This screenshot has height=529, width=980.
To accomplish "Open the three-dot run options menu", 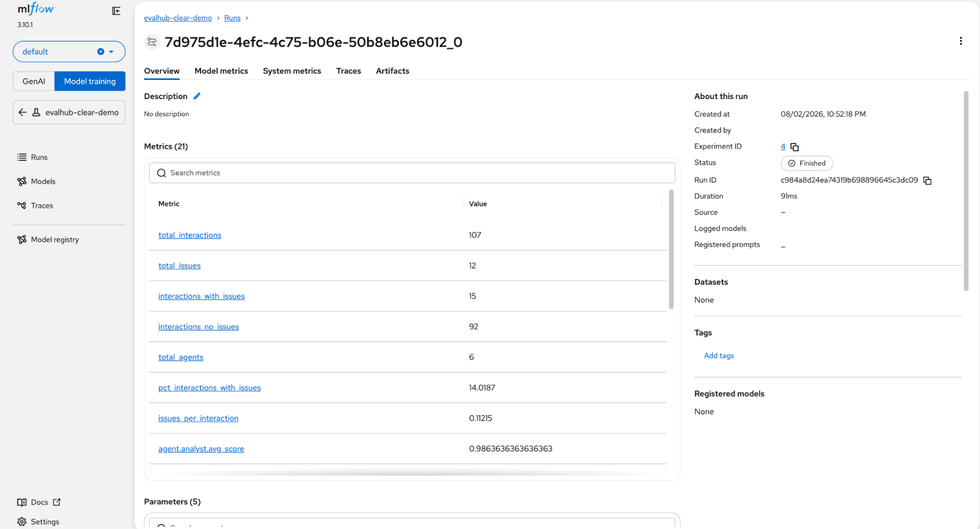I will pos(960,41).
